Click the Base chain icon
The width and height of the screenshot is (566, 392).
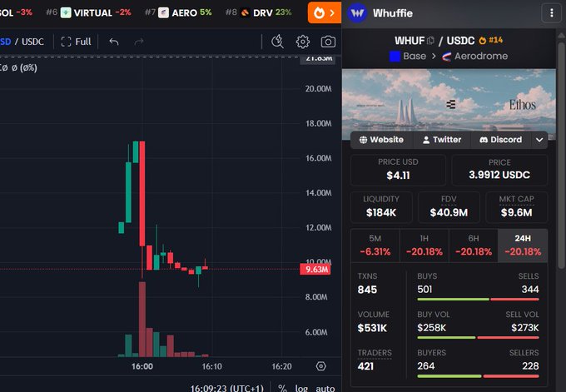[x=395, y=57]
